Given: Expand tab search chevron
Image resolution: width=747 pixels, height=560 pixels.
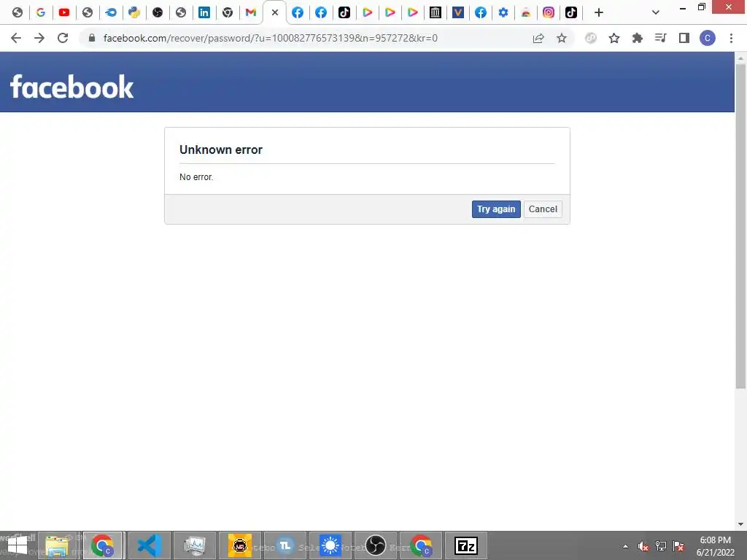Looking at the screenshot, I should [656, 12].
